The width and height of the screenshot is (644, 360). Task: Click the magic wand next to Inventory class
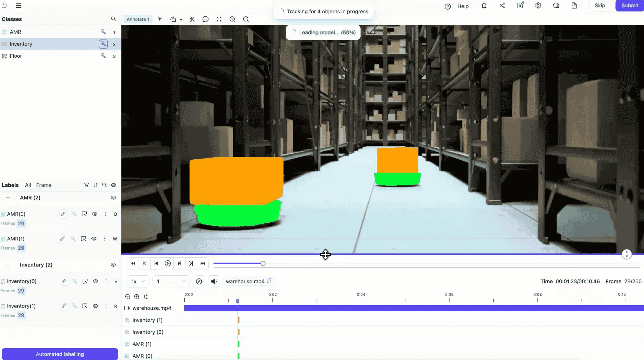[x=103, y=44]
